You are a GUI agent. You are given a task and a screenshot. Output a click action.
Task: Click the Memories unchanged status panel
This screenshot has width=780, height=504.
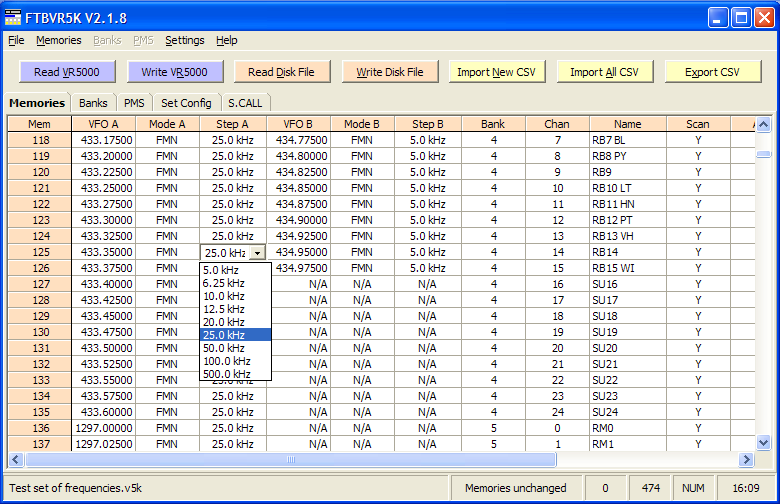[515, 488]
